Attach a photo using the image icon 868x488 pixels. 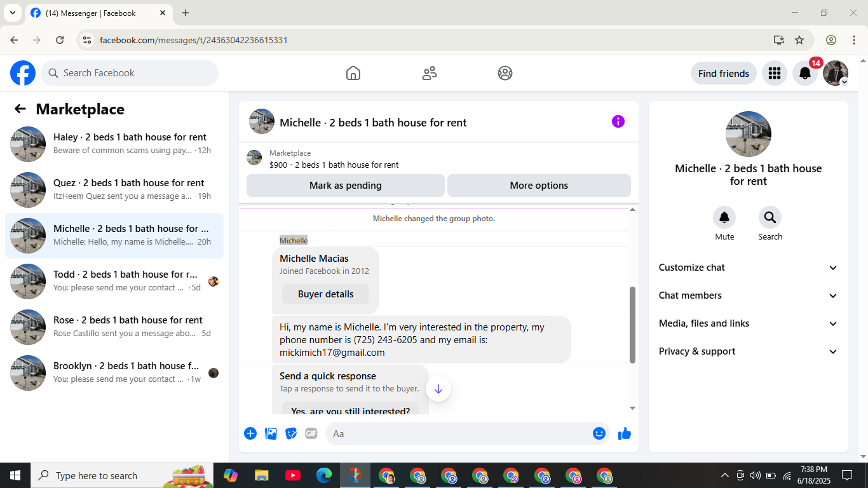tap(271, 433)
